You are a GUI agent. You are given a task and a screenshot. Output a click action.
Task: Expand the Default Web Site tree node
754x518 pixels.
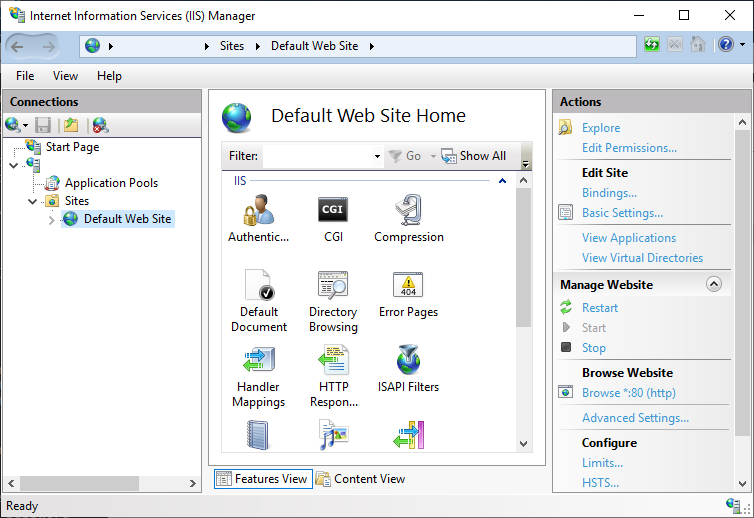tap(52, 220)
